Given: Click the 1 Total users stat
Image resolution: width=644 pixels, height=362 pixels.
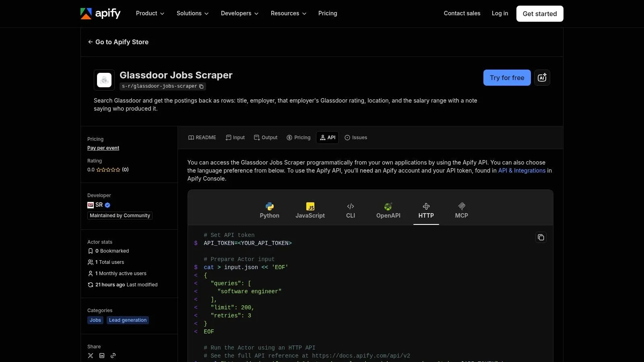Looking at the screenshot, I should 106,262.
